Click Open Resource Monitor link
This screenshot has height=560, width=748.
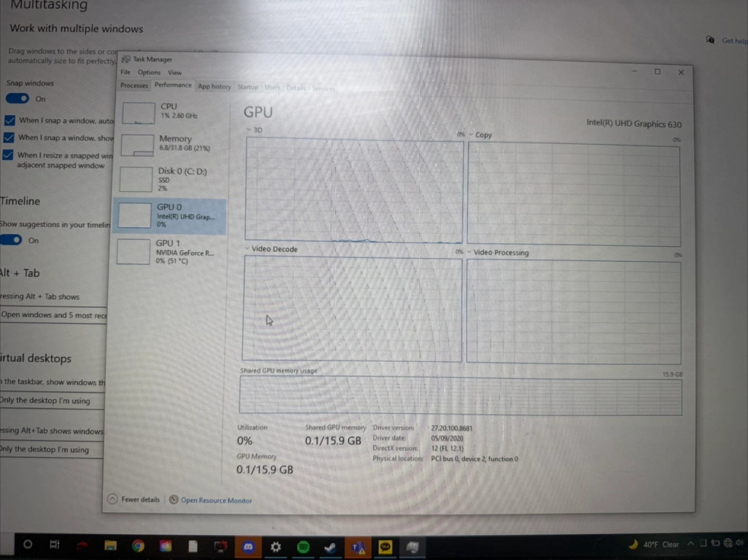217,500
